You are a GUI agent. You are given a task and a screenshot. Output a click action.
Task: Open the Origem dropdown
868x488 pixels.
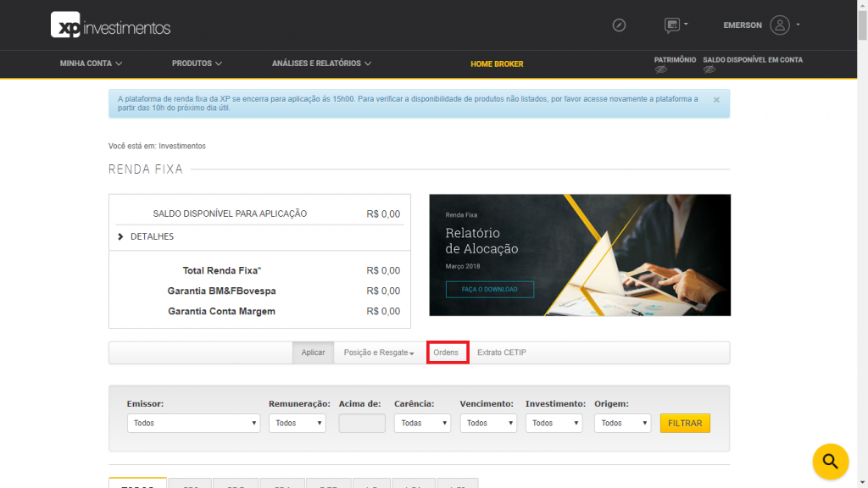[x=623, y=423]
